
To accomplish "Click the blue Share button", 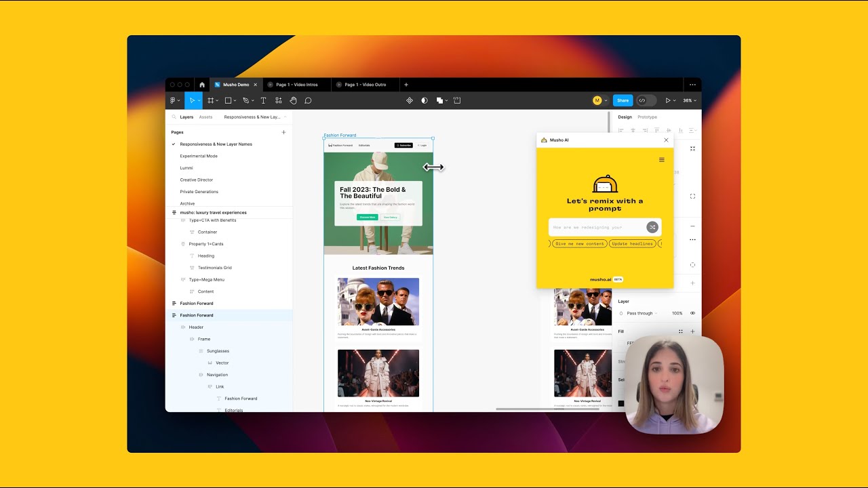I will tap(623, 100).
